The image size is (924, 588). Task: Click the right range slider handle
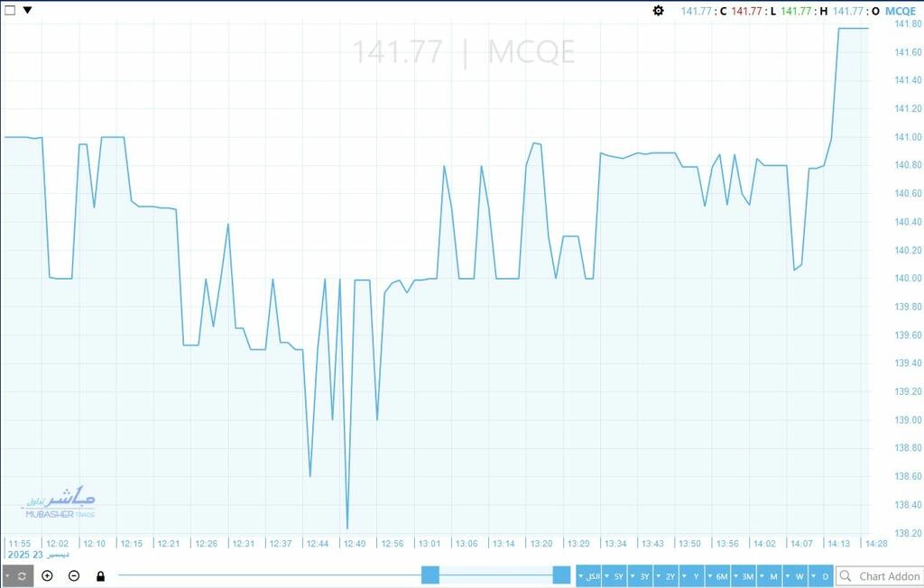(x=561, y=575)
